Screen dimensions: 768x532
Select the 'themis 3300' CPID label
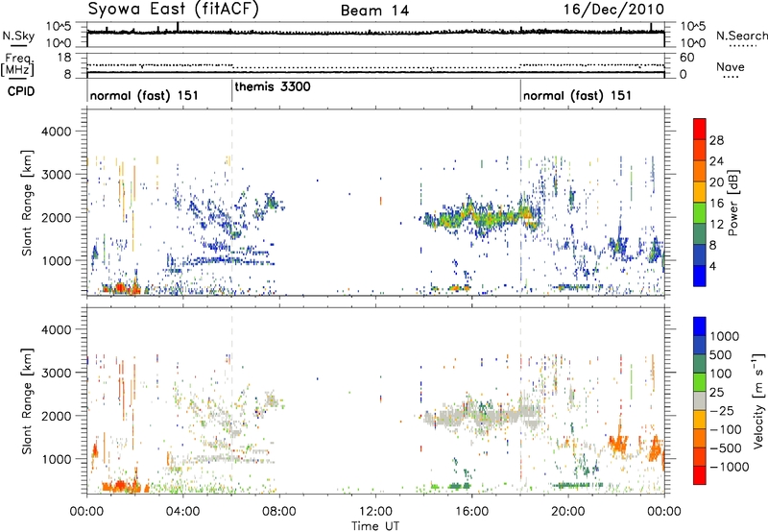[273, 86]
